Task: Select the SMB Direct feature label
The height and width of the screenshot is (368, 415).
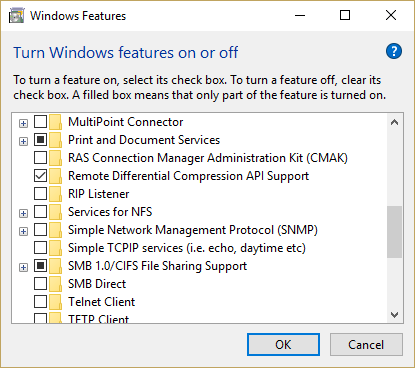Action: tap(97, 284)
